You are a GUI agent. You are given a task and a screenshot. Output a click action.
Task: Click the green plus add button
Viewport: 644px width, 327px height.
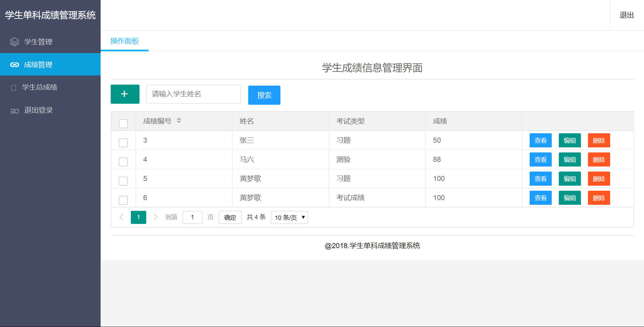[x=125, y=94]
